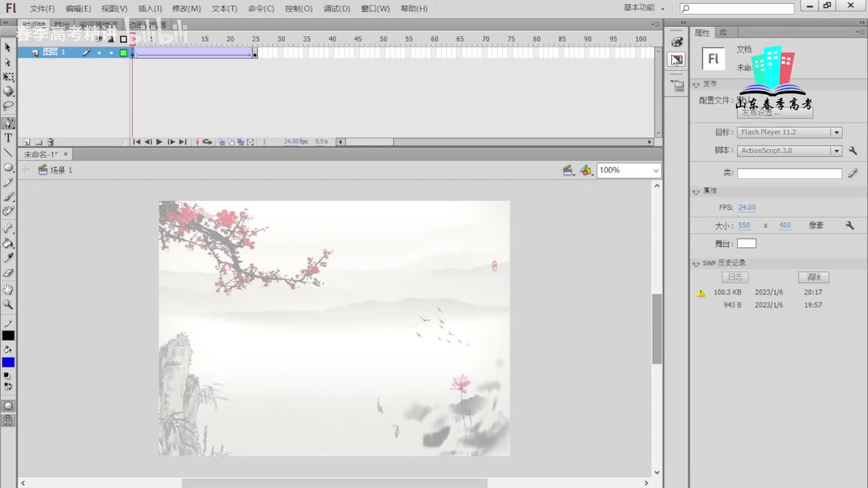Select the Pen tool

coord(8,123)
